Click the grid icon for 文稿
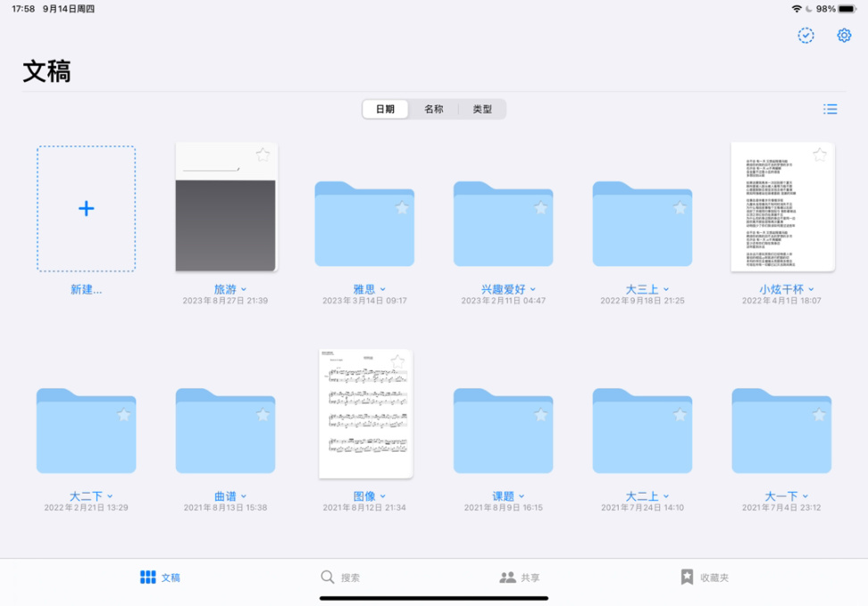This screenshot has height=606, width=868. point(148,577)
